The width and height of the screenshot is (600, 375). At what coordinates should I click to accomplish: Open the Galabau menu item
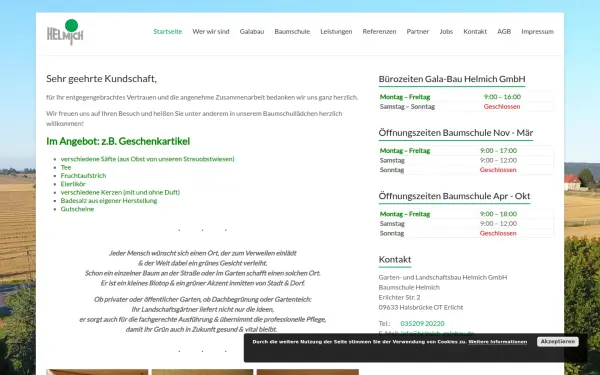click(x=252, y=31)
